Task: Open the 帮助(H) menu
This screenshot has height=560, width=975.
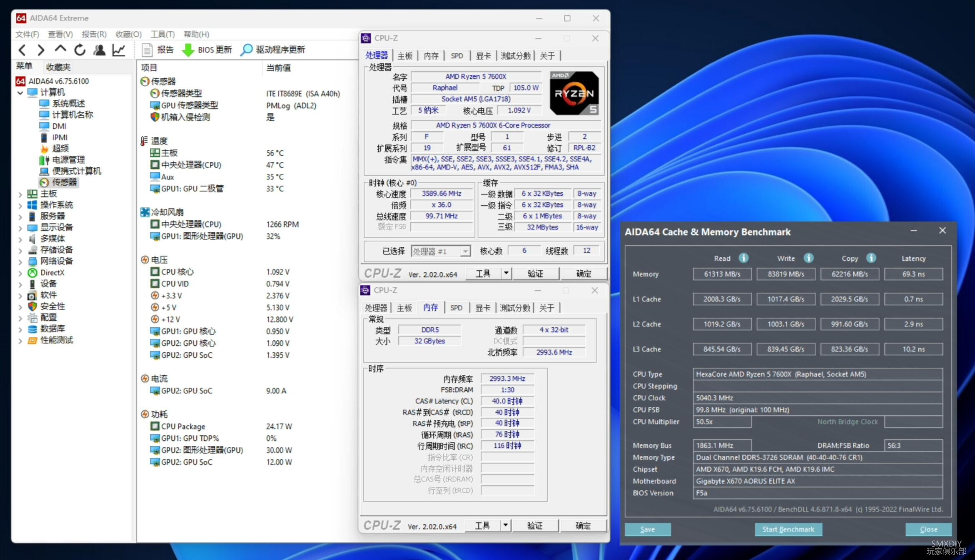Action: (196, 34)
